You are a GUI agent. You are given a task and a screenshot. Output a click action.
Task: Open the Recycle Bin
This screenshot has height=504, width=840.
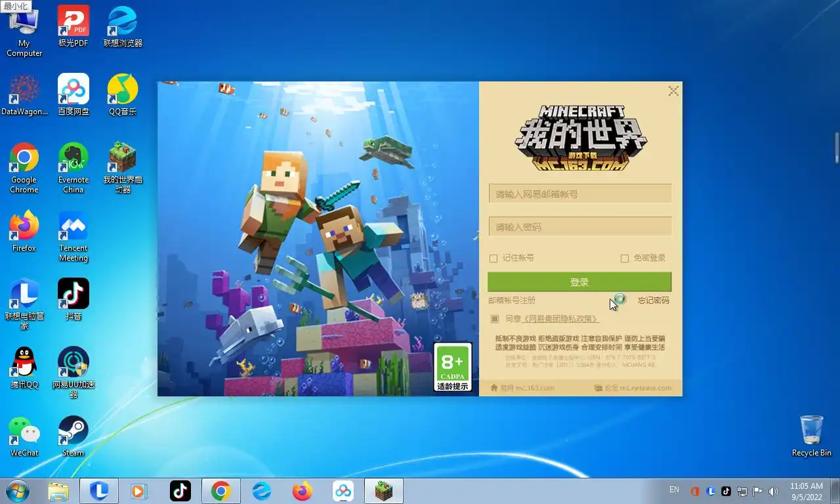[812, 436]
